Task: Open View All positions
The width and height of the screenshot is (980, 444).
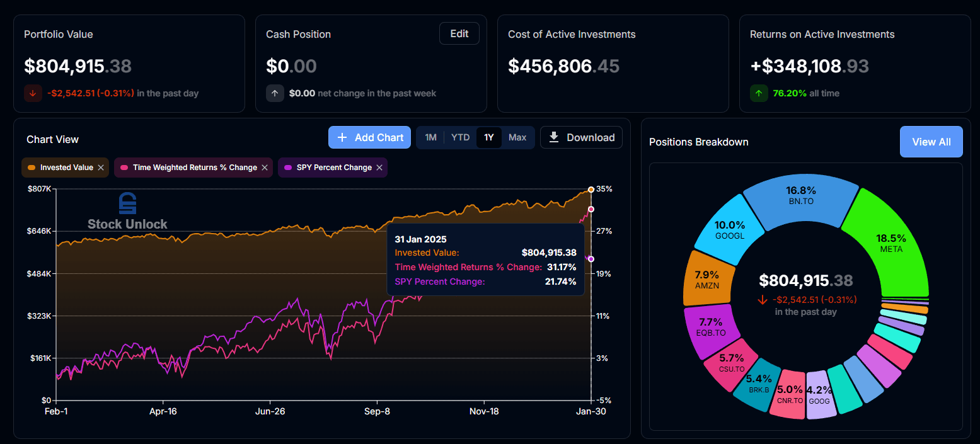Action: [931, 142]
